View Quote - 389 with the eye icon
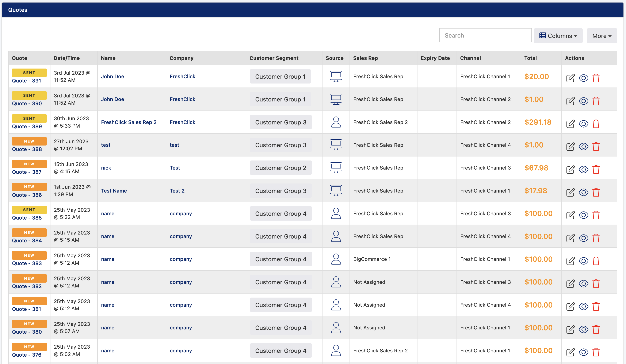 584,124
